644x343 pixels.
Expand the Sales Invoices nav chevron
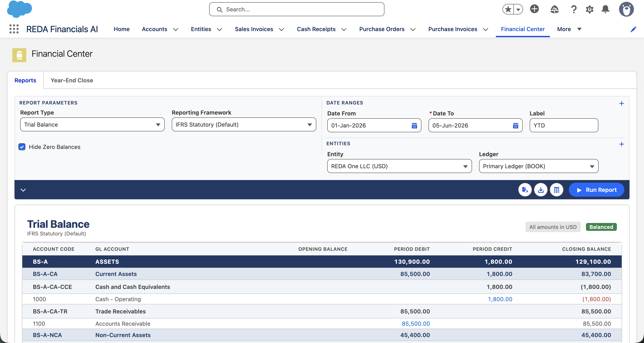(281, 30)
